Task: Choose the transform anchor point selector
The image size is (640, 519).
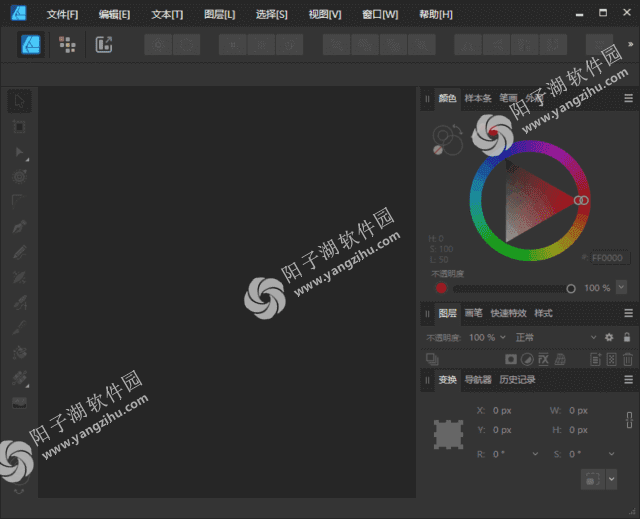Action: (448, 435)
